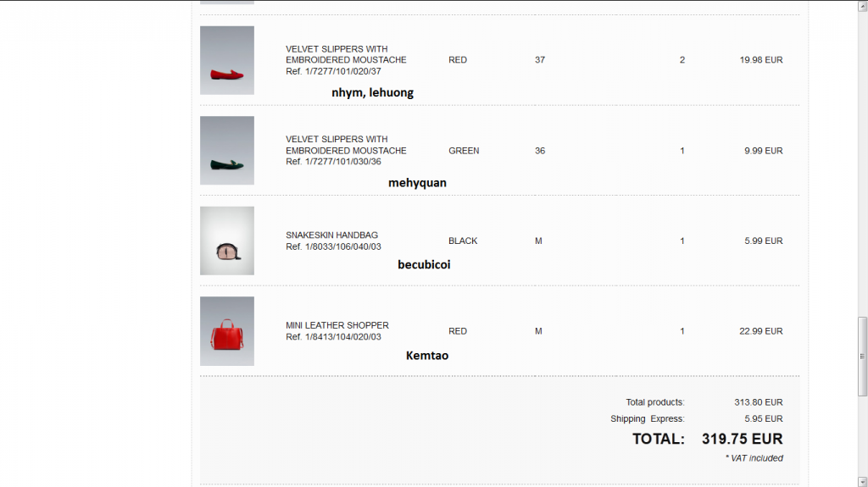The height and width of the screenshot is (487, 868).
Task: Click the green VELVET SLIPPERS product title
Action: tap(346, 145)
